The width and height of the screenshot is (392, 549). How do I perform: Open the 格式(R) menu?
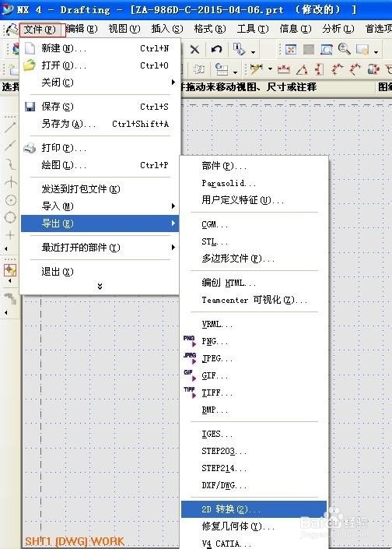pyautogui.click(x=210, y=29)
